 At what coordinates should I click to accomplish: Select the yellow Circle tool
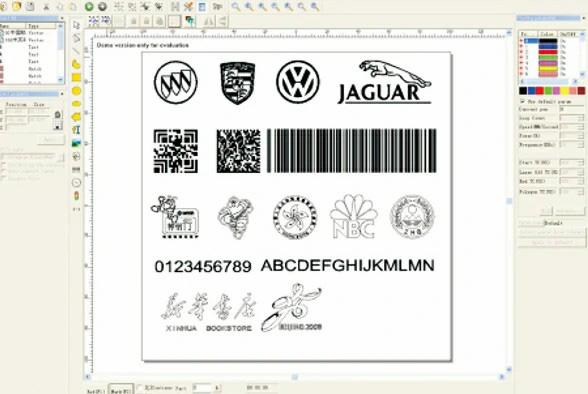click(76, 91)
